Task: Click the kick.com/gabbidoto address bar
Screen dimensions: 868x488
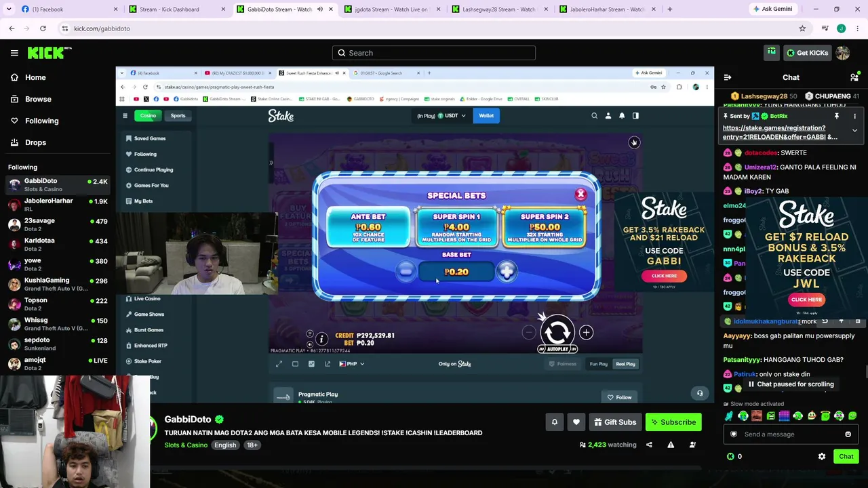Action: [434, 28]
